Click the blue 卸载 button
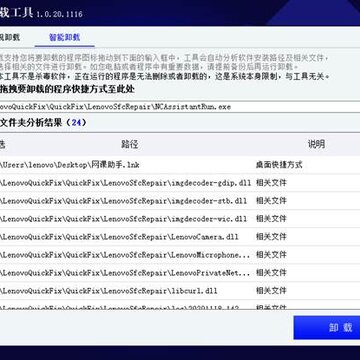 pyautogui.click(x=327, y=327)
